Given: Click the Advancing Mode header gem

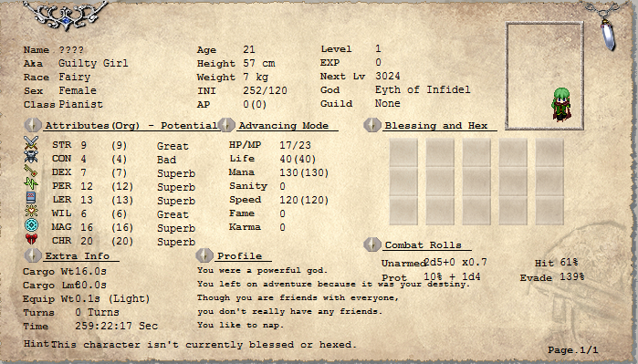Looking at the screenshot, I should (226, 125).
